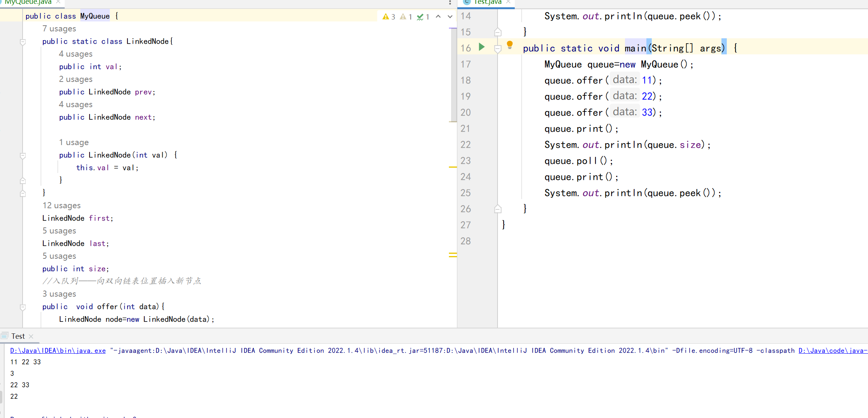Screen dimensions: 868x418
Task: Collapse the main method fold marker
Action: tap(498, 49)
